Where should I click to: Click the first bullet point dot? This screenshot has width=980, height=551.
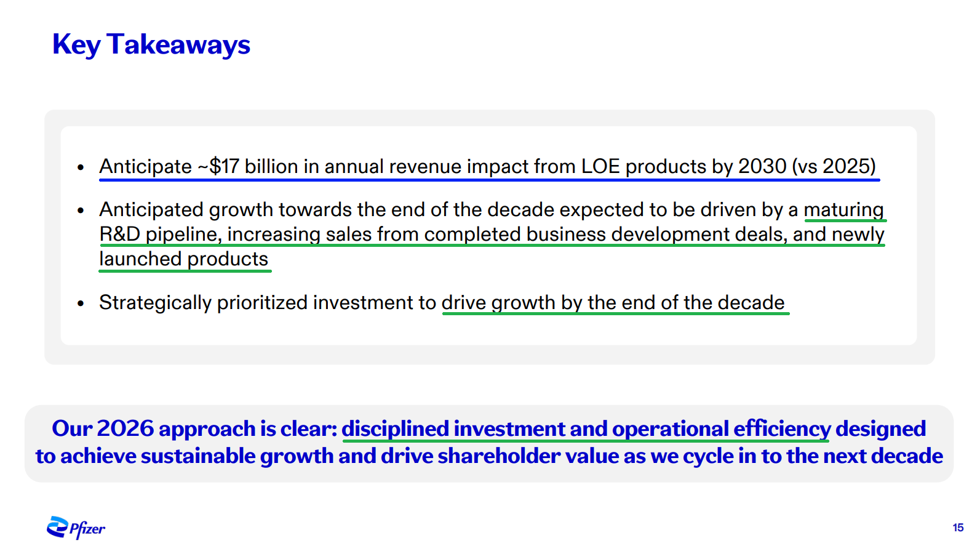click(x=81, y=167)
